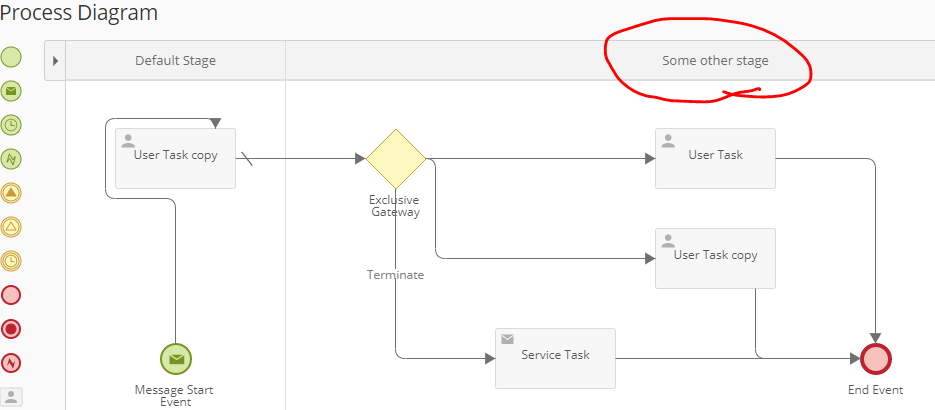935x410 pixels.
Task: Select the Service Task box
Action: (555, 358)
